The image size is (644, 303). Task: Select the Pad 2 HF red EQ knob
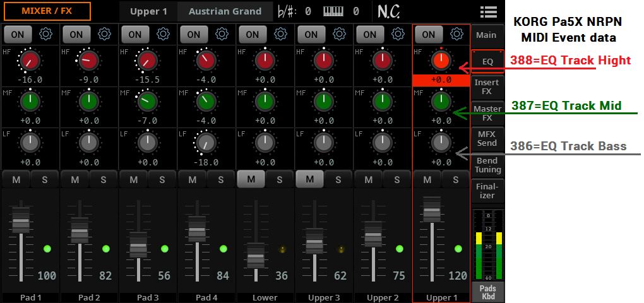pos(89,61)
